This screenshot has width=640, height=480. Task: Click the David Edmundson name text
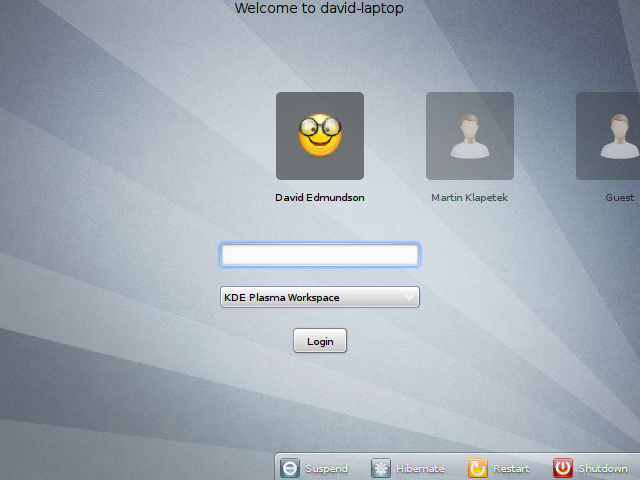coord(320,198)
